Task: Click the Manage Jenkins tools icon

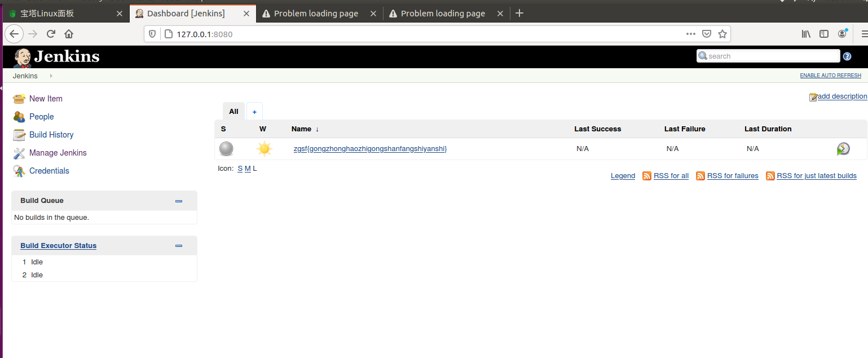Action: (19, 153)
